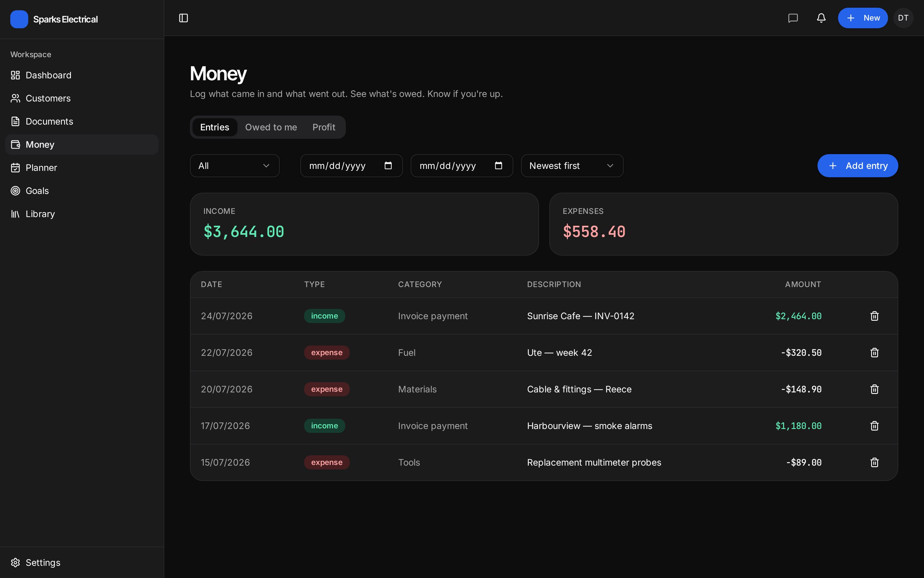Image resolution: width=924 pixels, height=578 pixels.
Task: Switch to the Profit tab
Action: (324, 127)
